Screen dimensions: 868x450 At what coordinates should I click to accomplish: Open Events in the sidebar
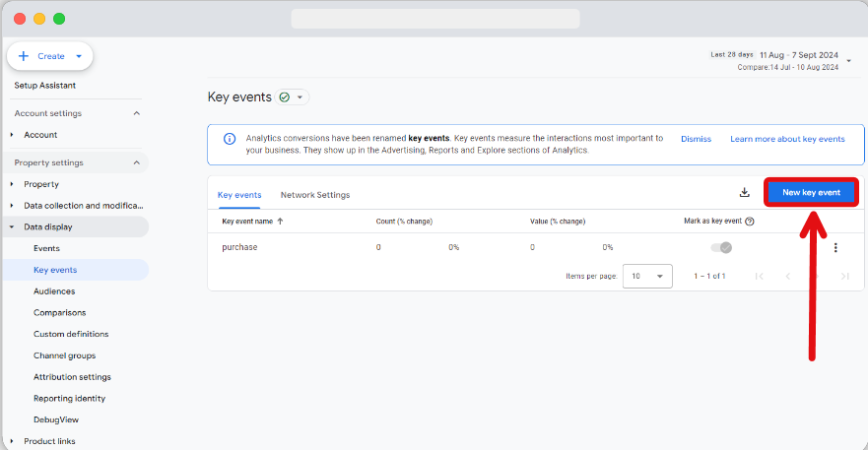(x=46, y=248)
